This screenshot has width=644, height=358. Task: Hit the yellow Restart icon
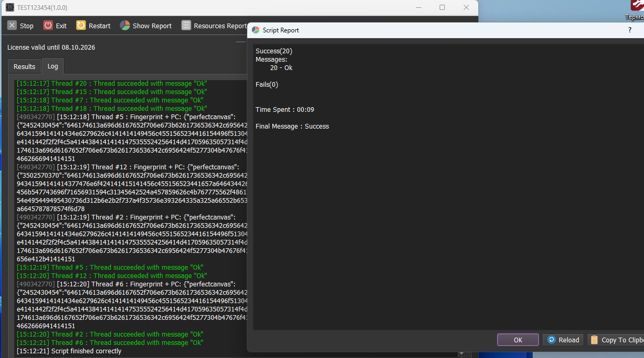[81, 26]
